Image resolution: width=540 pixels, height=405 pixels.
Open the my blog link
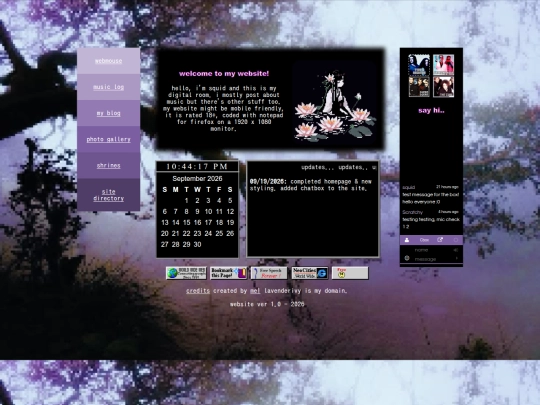(x=108, y=113)
